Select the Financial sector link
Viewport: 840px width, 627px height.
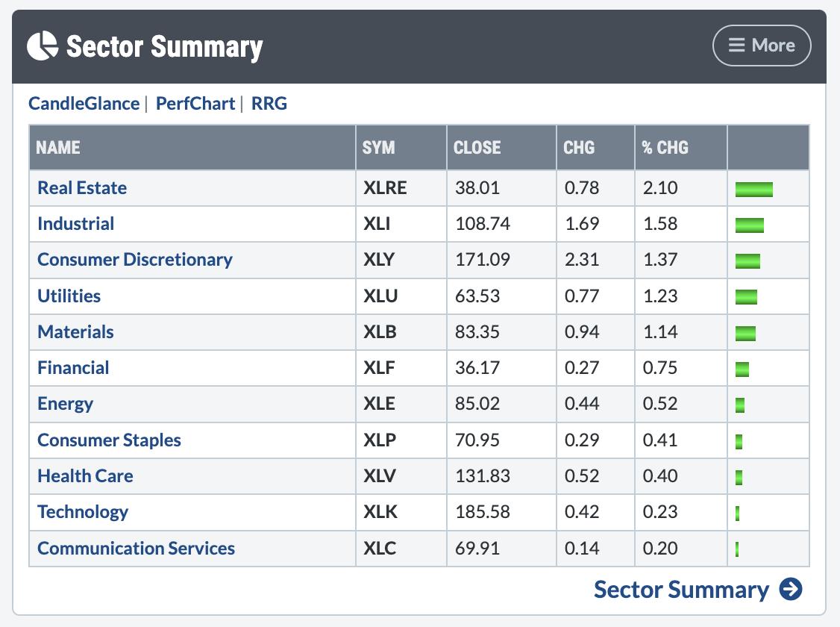coord(73,368)
